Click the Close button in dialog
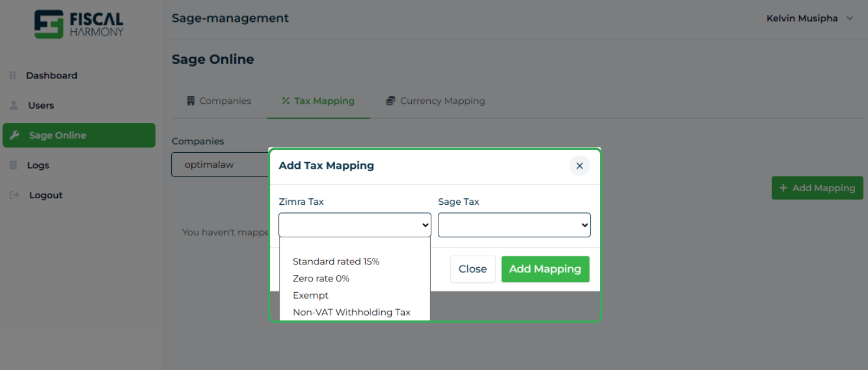The image size is (868, 370). point(473,269)
